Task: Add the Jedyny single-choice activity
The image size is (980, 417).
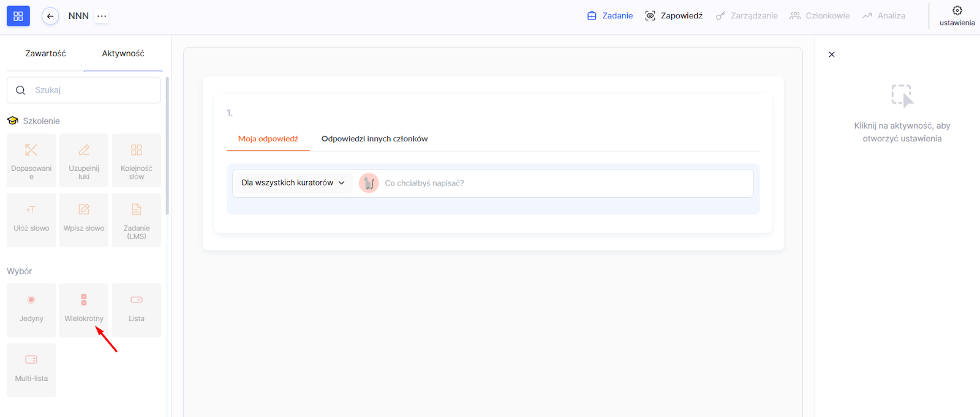Action: coord(31,310)
